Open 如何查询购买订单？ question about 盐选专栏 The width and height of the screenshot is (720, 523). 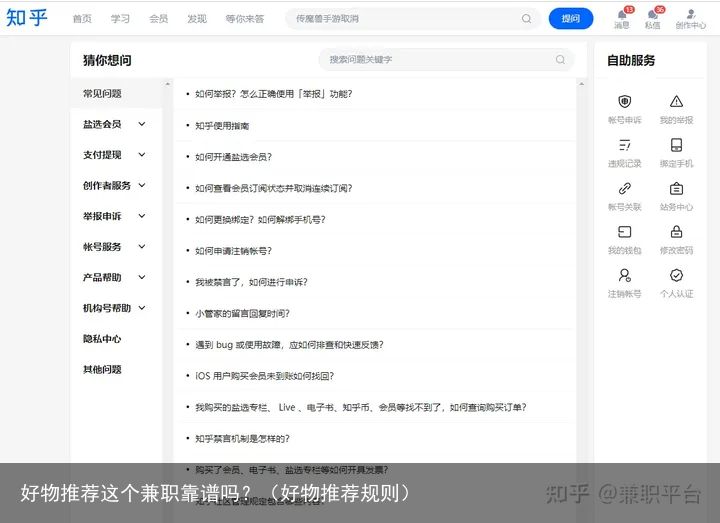(x=360, y=407)
